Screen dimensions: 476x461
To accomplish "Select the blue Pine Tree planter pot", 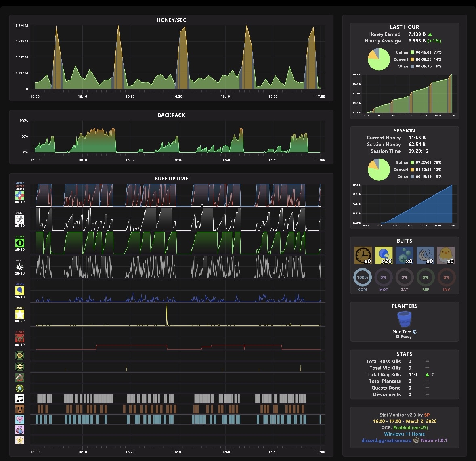I will 405,320.
